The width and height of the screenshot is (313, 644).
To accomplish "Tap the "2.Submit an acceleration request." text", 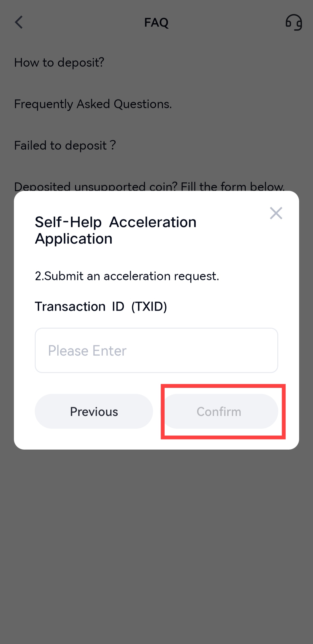I will 127,276.
